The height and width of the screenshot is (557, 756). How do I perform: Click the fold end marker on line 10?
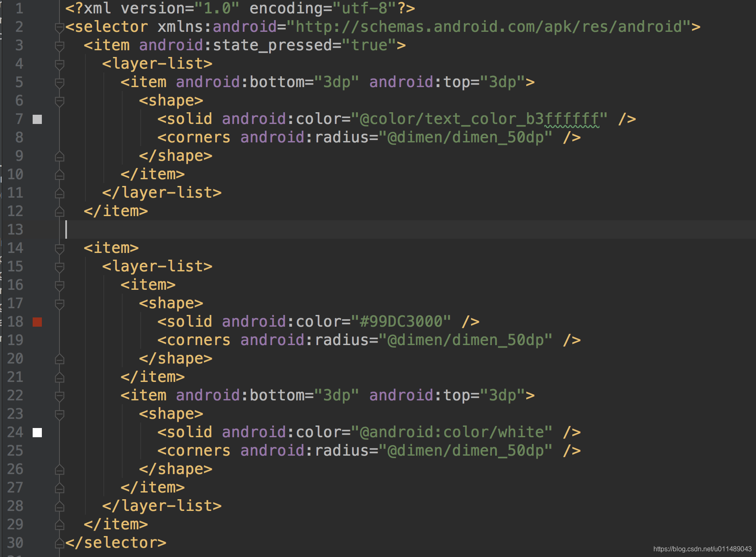coord(59,175)
